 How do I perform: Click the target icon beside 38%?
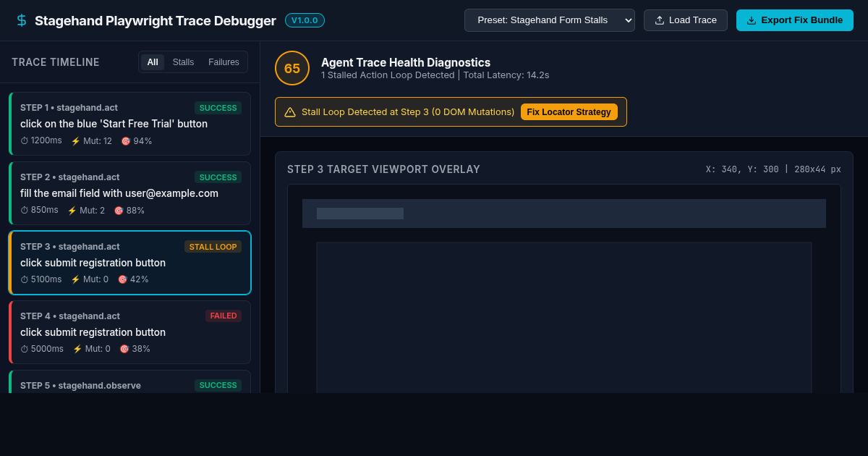(124, 350)
